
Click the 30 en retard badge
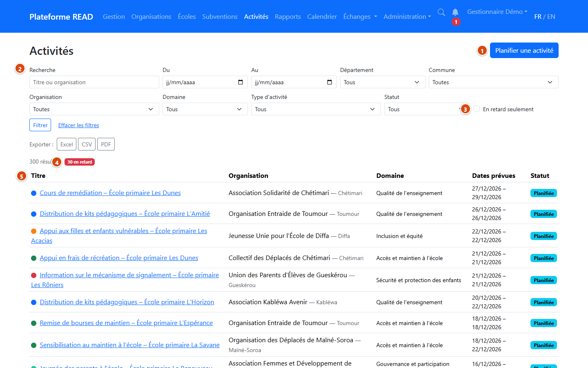click(80, 162)
